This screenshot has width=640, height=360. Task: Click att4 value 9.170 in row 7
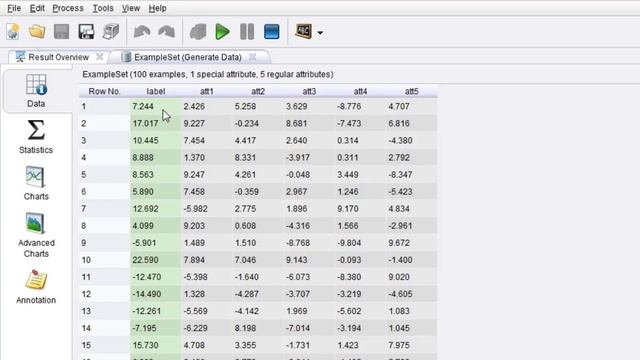coord(348,209)
